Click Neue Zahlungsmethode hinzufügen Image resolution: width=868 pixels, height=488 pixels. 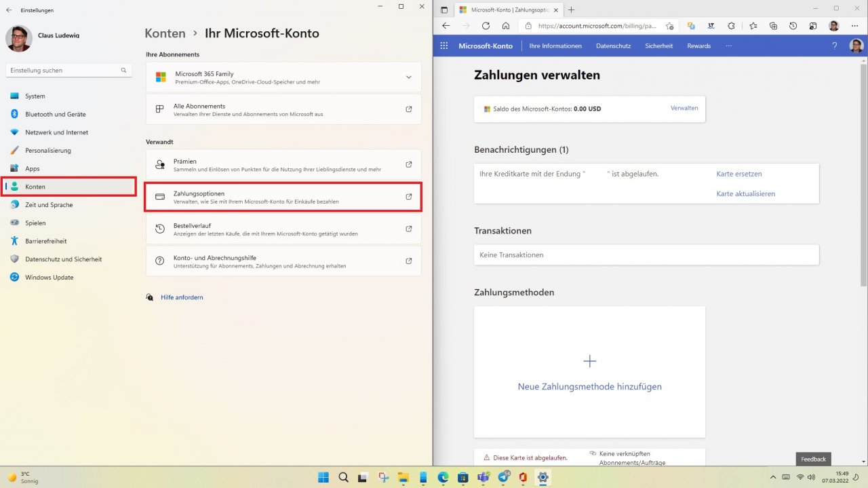point(589,386)
